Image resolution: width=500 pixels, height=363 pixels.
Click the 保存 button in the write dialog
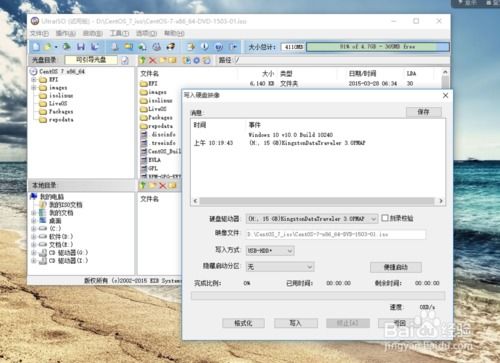(424, 112)
